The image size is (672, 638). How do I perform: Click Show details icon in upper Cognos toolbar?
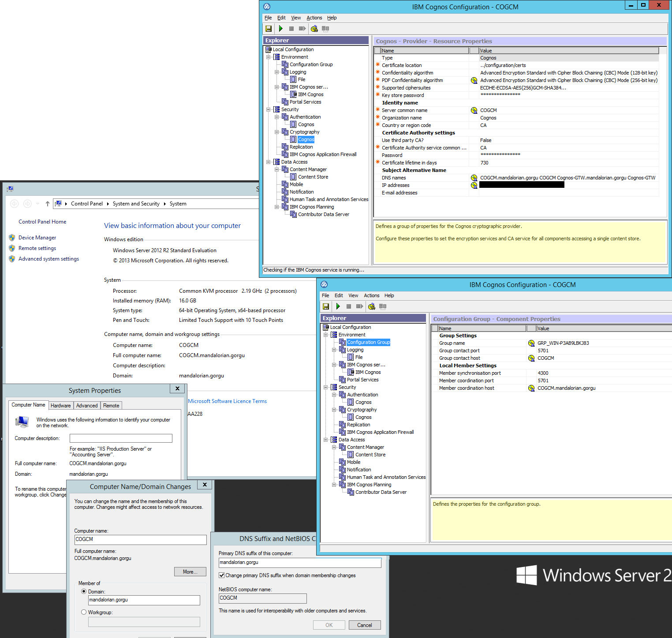tap(325, 29)
